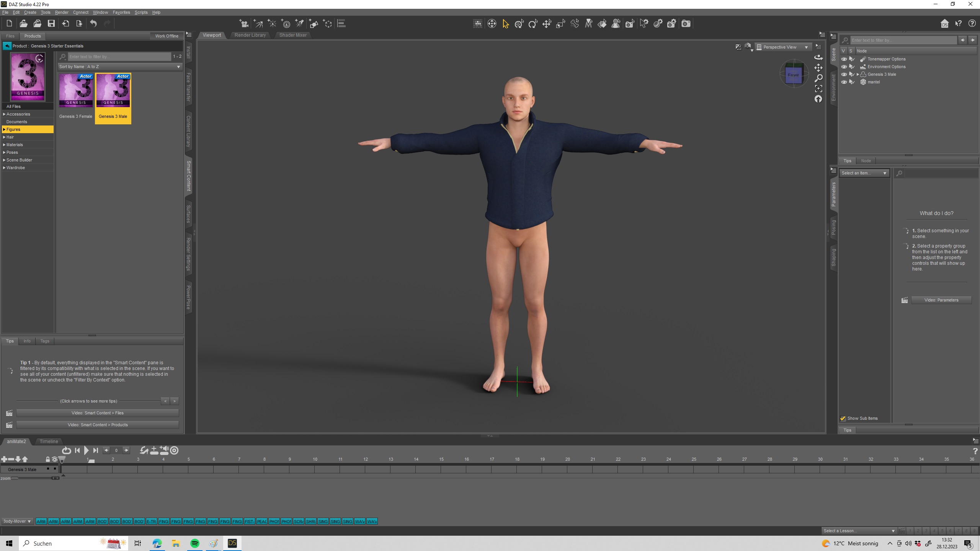
Task: Click the Video: Parameters button
Action: click(x=941, y=300)
